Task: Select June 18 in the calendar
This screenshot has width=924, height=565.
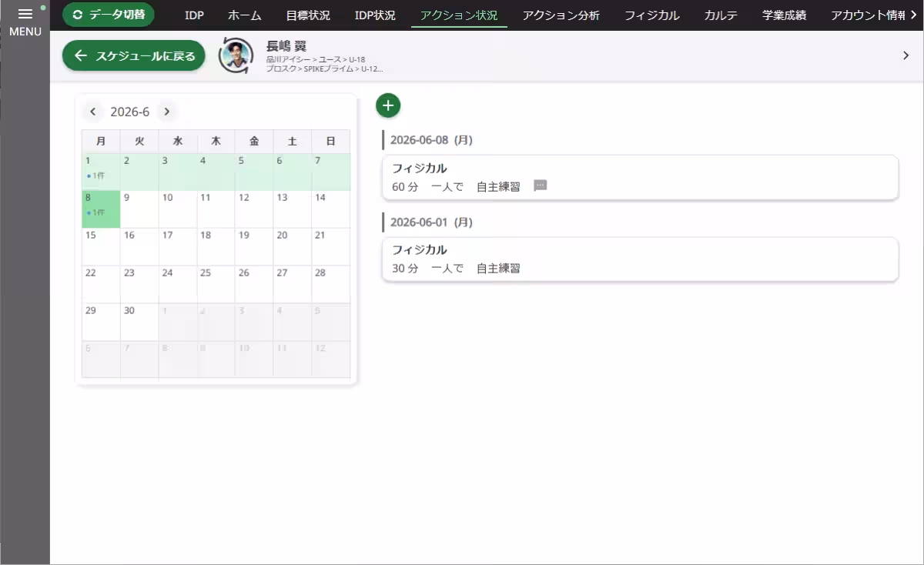Action: pyautogui.click(x=216, y=247)
